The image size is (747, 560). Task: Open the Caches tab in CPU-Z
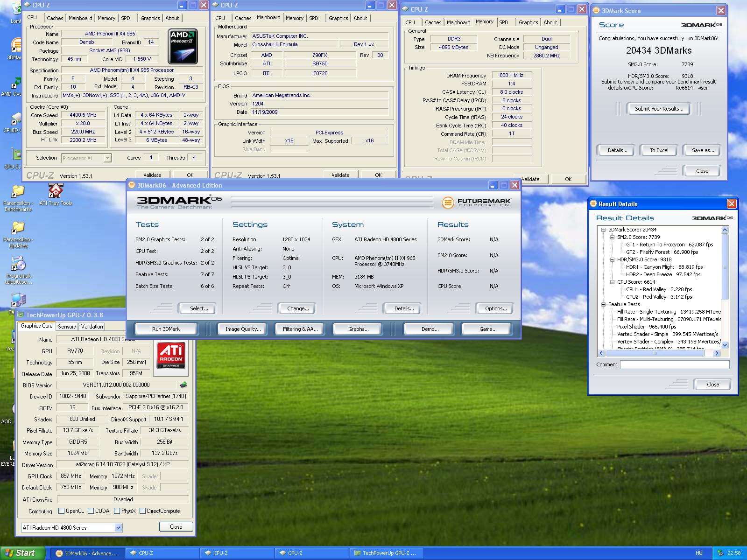point(55,18)
